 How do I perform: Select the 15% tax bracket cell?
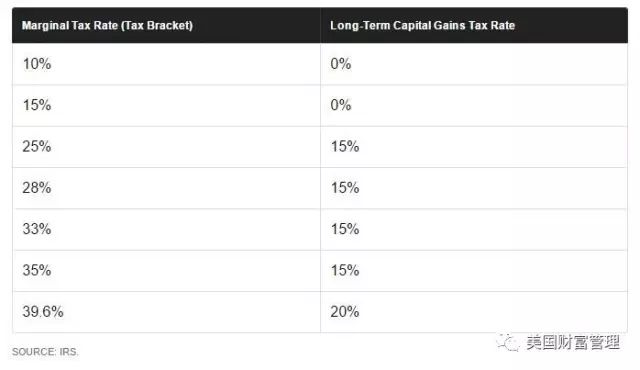(167, 106)
